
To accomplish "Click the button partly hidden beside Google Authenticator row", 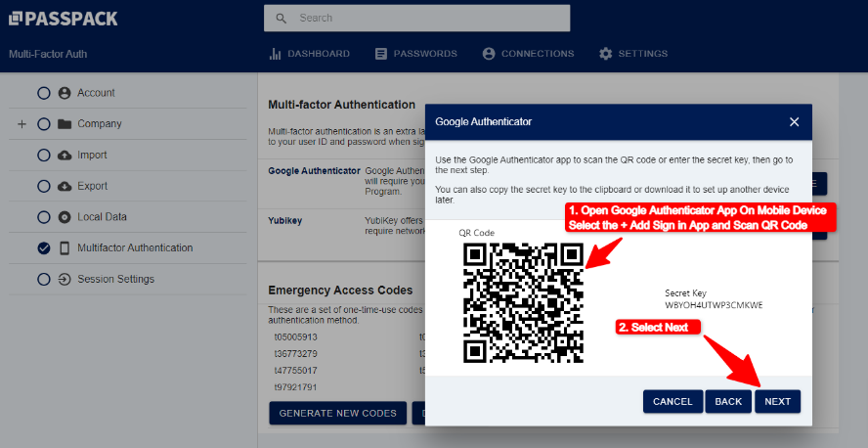I will pyautogui.click(x=819, y=183).
